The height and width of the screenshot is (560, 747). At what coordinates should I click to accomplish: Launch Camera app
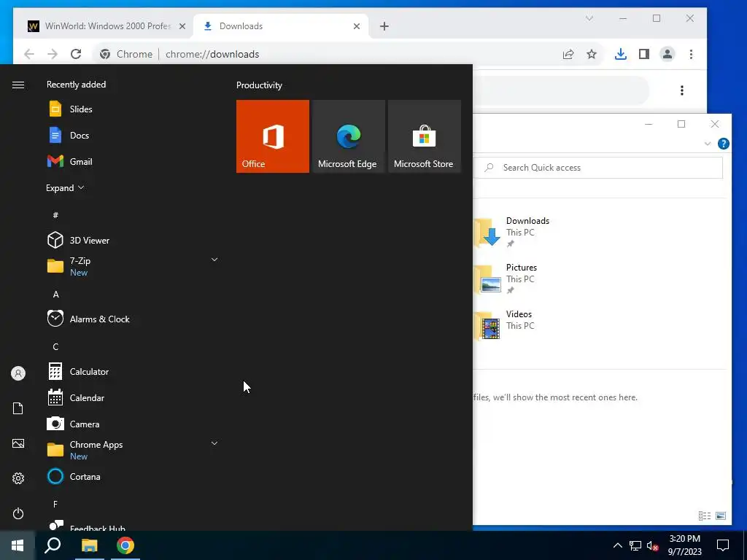click(x=133, y=424)
